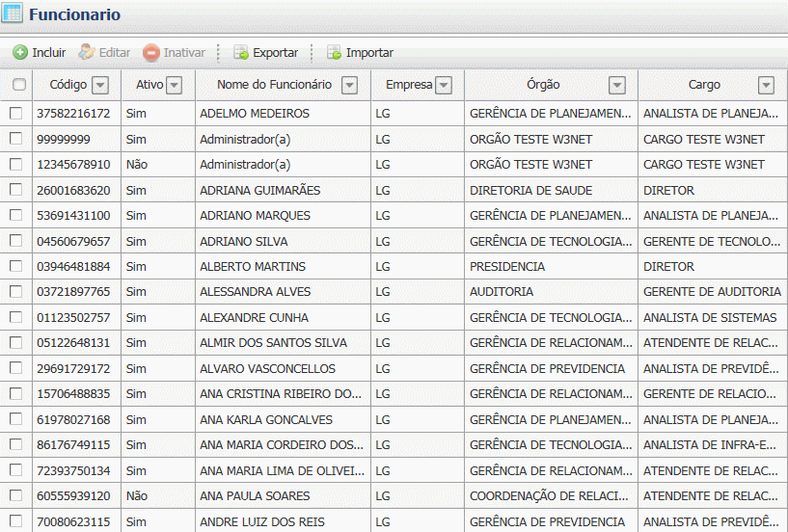The image size is (788, 532).
Task: Open the Código column filter dropdown
Action: pos(100,85)
